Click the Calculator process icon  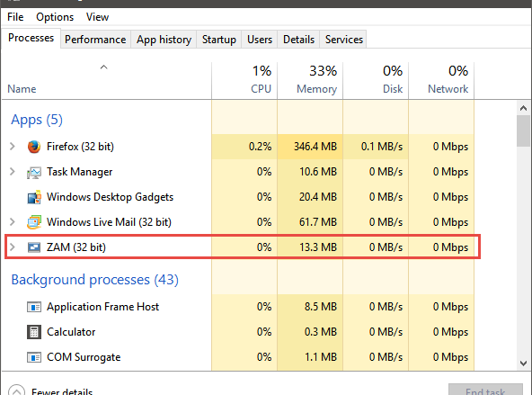pyautogui.click(x=34, y=332)
